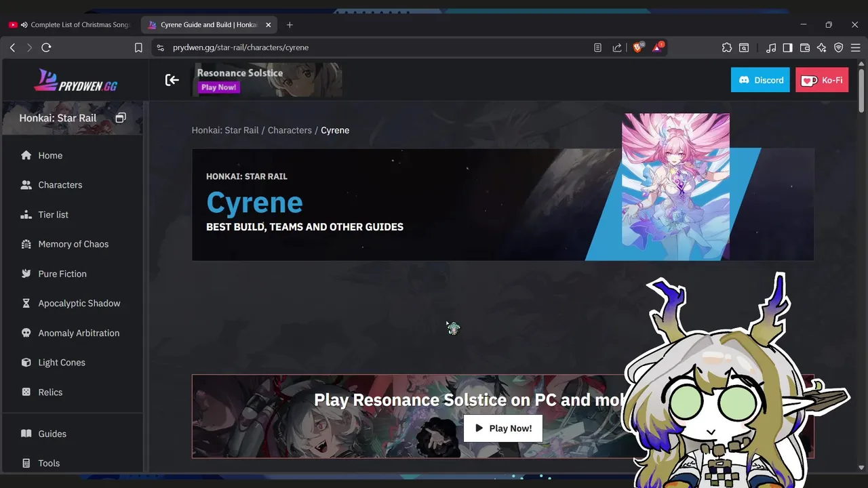Collapse the sidebar with the arrow icon

click(172, 80)
